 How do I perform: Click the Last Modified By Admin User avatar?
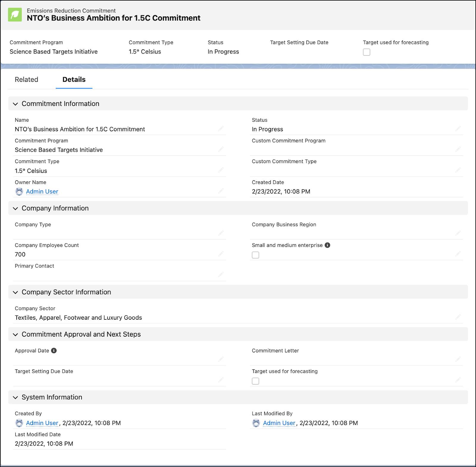(256, 423)
